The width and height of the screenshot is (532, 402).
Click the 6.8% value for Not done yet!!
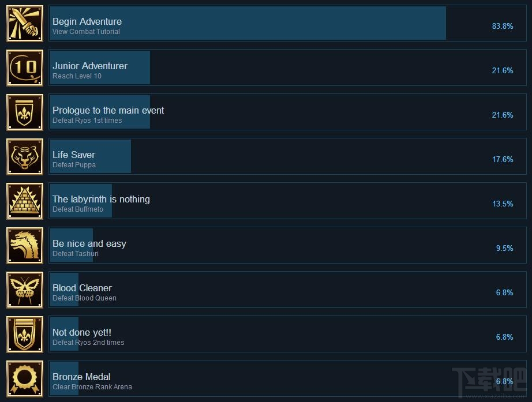(504, 337)
